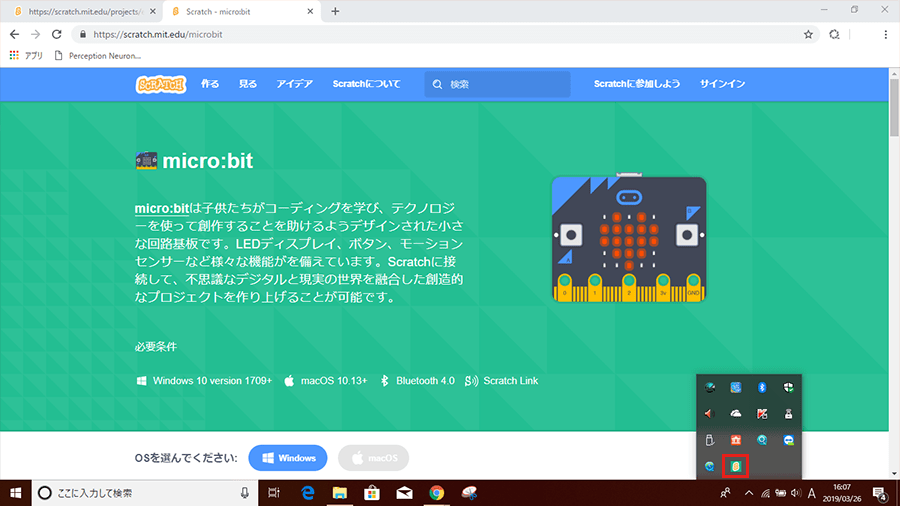Open the Windows Start menu
The height and width of the screenshot is (506, 900).
tap(15, 493)
